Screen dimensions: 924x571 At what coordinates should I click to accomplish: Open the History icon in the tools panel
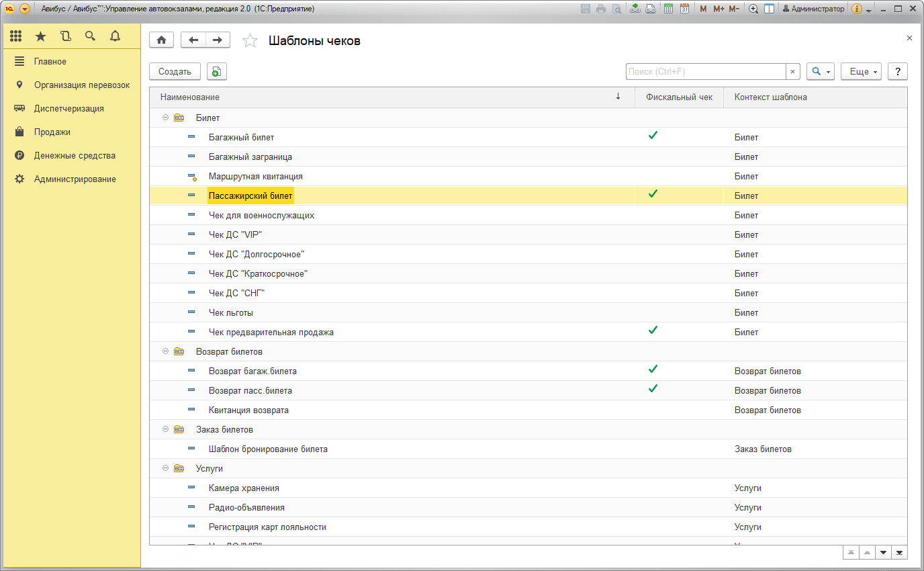[x=65, y=36]
